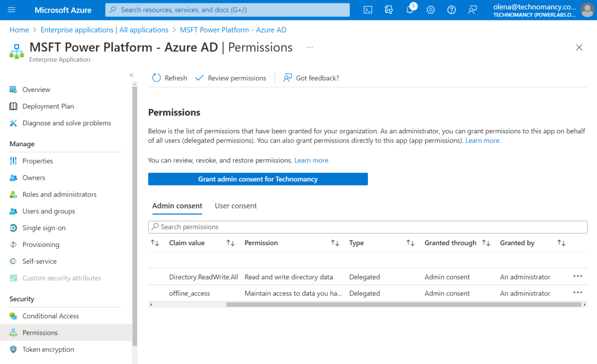Click the Feedback icon in top bar
The height and width of the screenshot is (364, 597).
[472, 10]
